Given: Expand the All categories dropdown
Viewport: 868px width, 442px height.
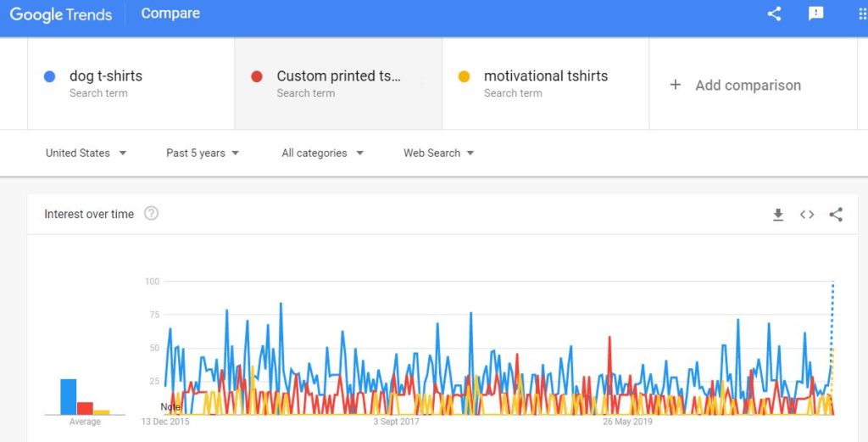Looking at the screenshot, I should pyautogui.click(x=322, y=153).
